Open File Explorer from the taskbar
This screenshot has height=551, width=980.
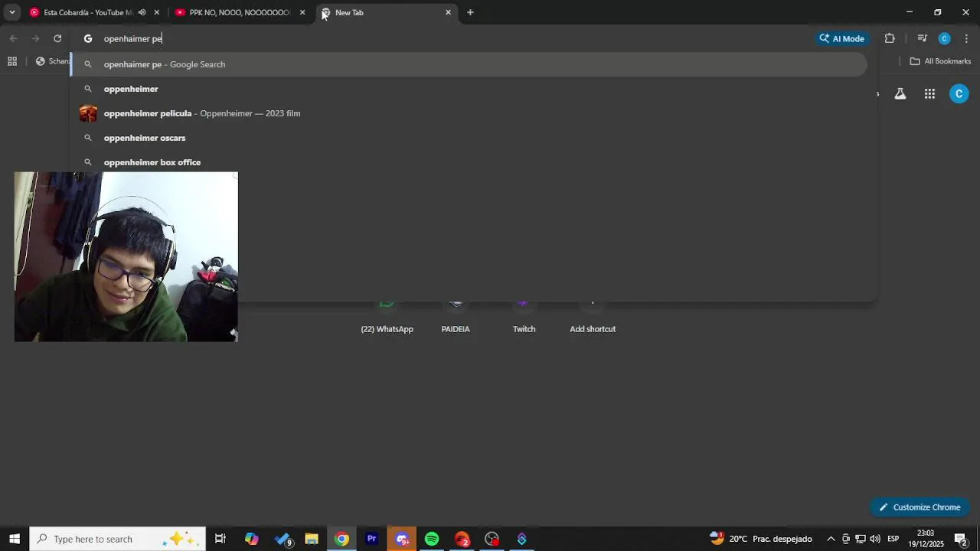[x=312, y=539]
